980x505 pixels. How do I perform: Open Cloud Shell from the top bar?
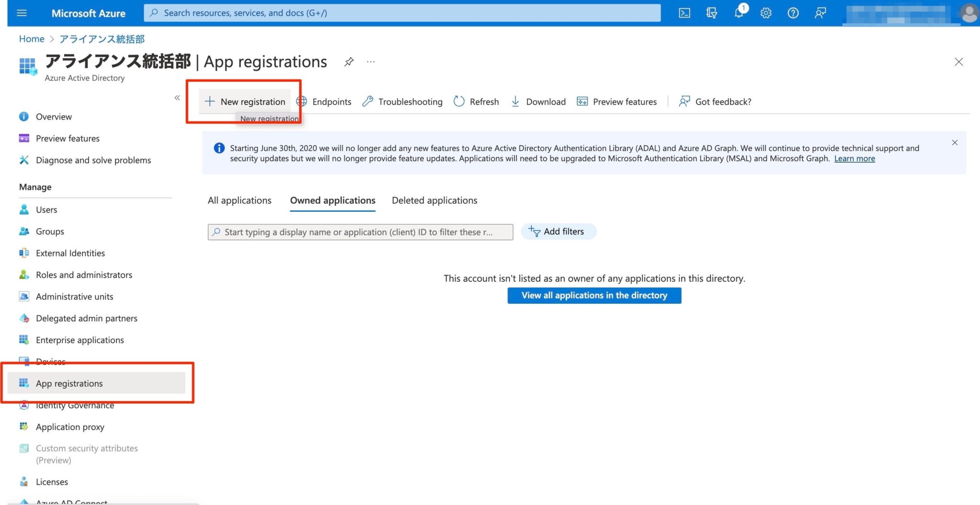684,13
